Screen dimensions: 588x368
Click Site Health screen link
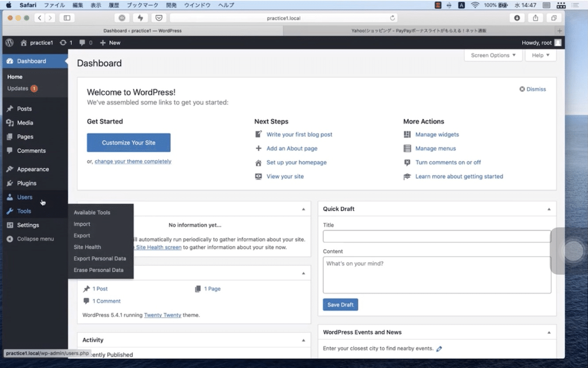[158, 247]
